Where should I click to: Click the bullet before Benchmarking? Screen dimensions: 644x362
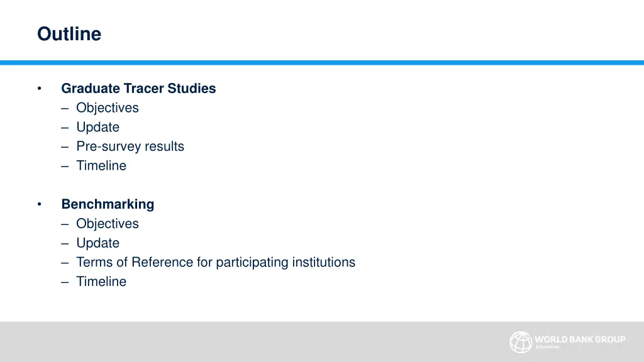40,204
